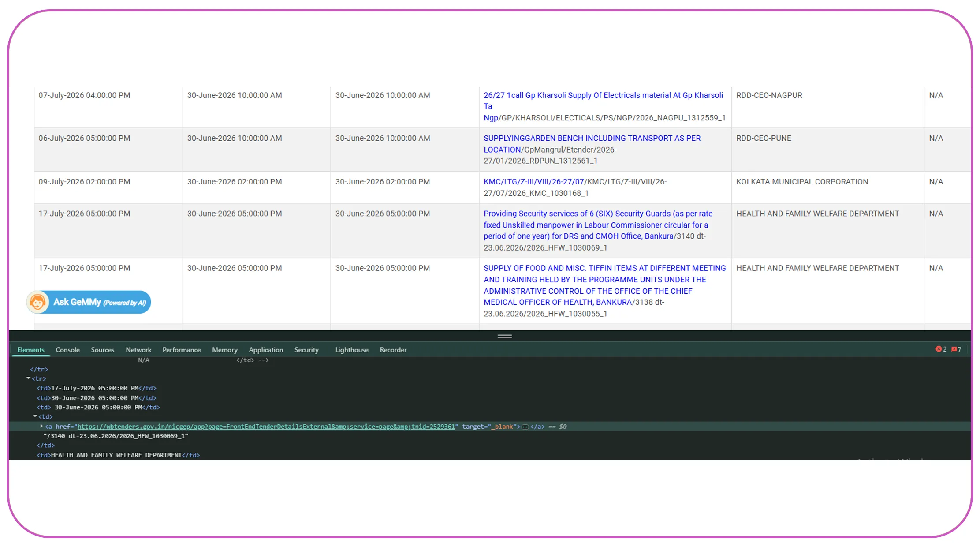The image size is (980, 547).
Task: Switch to the Memory tab
Action: coord(224,350)
